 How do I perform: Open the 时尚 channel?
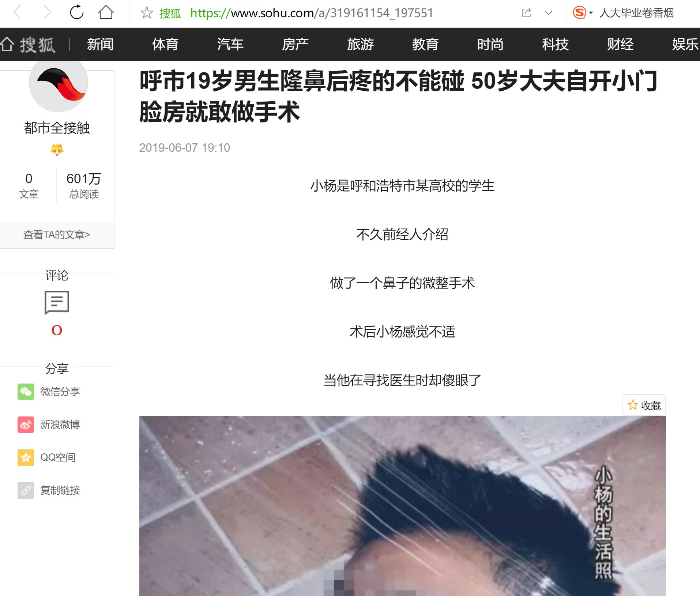pyautogui.click(x=490, y=44)
